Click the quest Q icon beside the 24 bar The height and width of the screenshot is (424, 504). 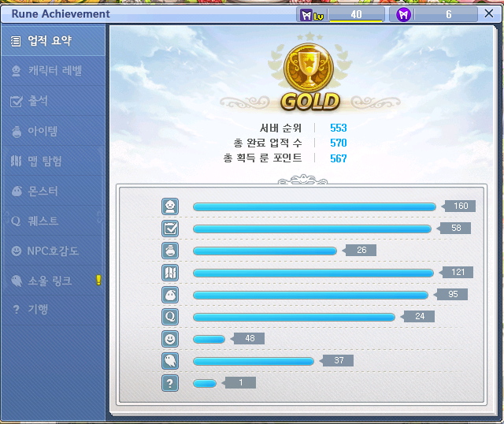click(x=170, y=317)
